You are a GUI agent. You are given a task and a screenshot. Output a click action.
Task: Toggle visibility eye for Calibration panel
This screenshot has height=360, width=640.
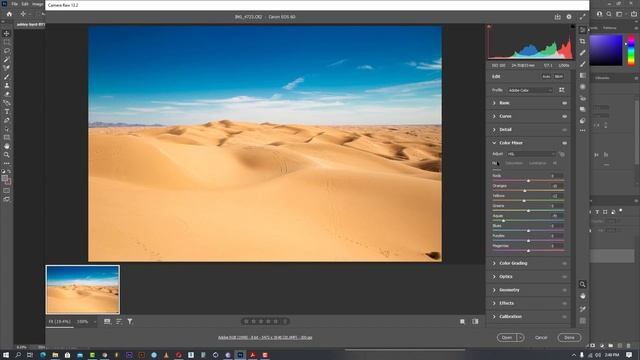[x=564, y=317]
